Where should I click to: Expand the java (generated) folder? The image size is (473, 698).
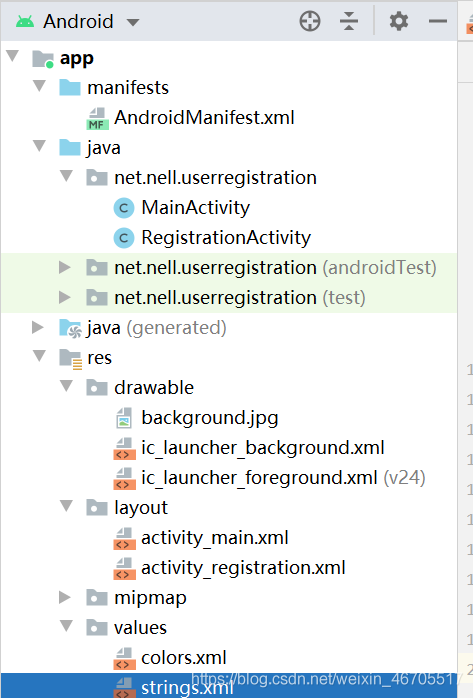[38, 328]
